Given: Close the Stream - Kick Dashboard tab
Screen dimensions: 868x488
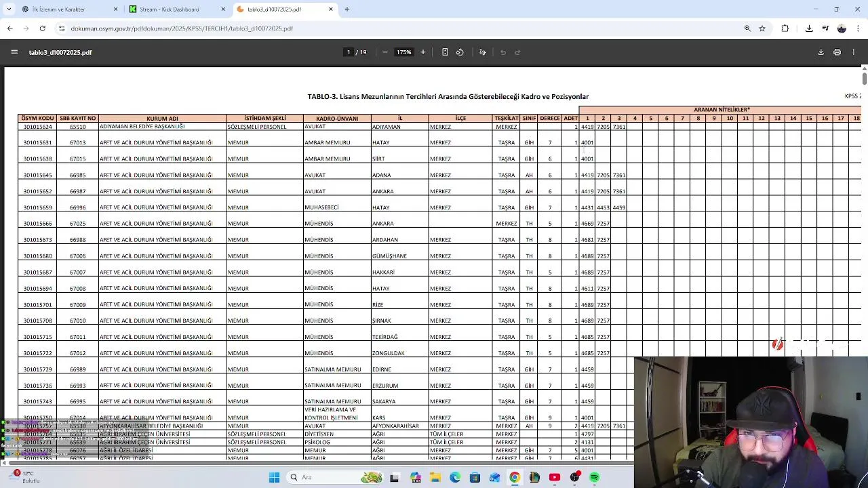Looking at the screenshot, I should click(223, 9).
